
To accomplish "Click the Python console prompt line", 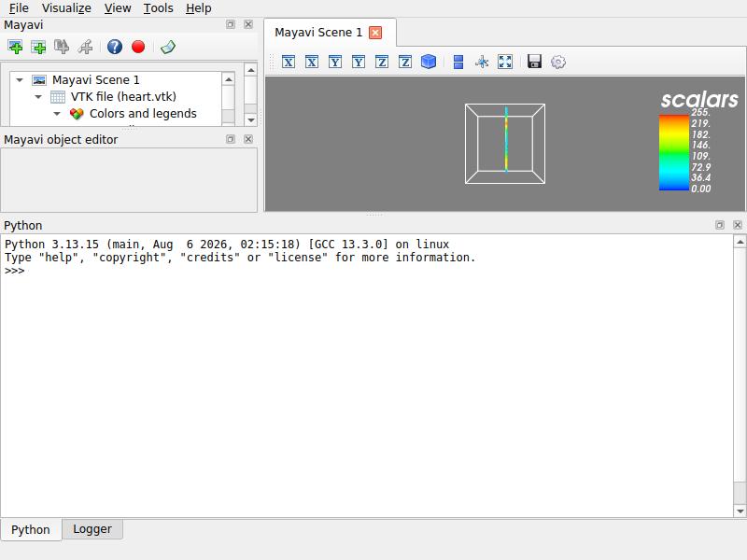I will pos(14,271).
